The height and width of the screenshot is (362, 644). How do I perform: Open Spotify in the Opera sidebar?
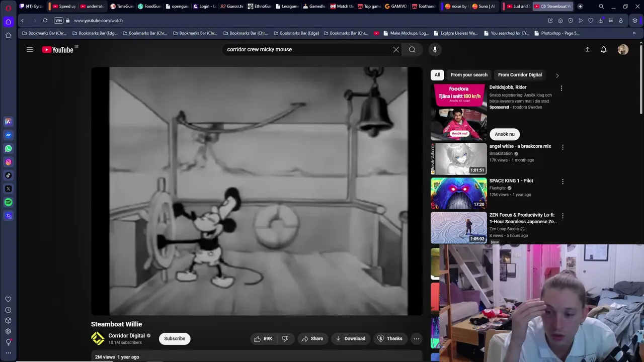pos(8,202)
